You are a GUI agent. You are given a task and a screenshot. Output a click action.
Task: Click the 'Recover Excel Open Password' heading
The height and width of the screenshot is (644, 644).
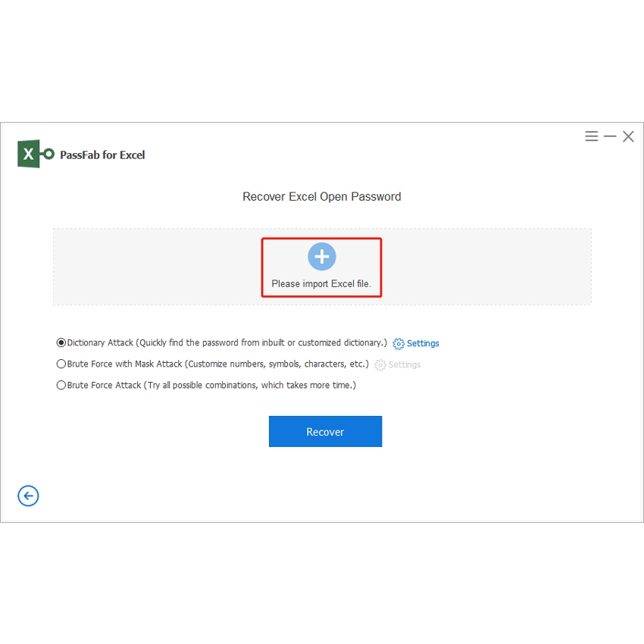[x=321, y=197]
